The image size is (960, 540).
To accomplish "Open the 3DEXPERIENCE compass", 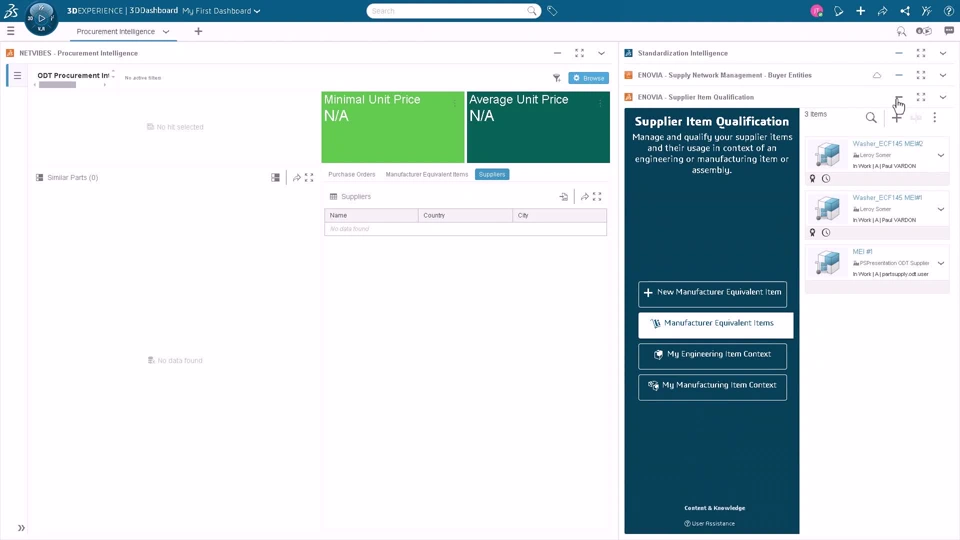I will coord(41,18).
